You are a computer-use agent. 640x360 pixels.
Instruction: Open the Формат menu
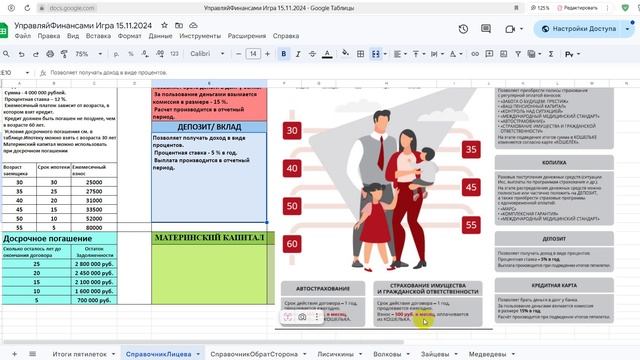129,36
